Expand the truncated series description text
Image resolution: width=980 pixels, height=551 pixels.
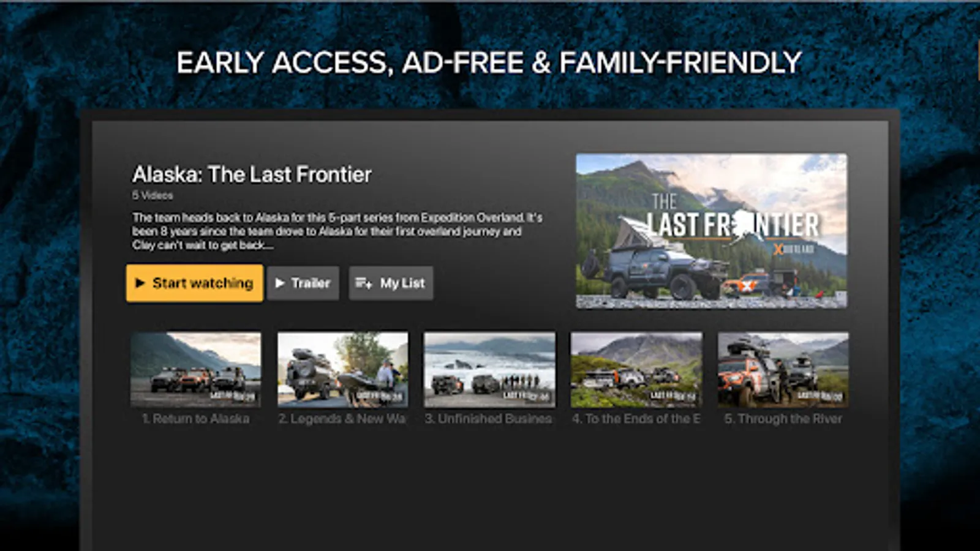click(x=337, y=231)
